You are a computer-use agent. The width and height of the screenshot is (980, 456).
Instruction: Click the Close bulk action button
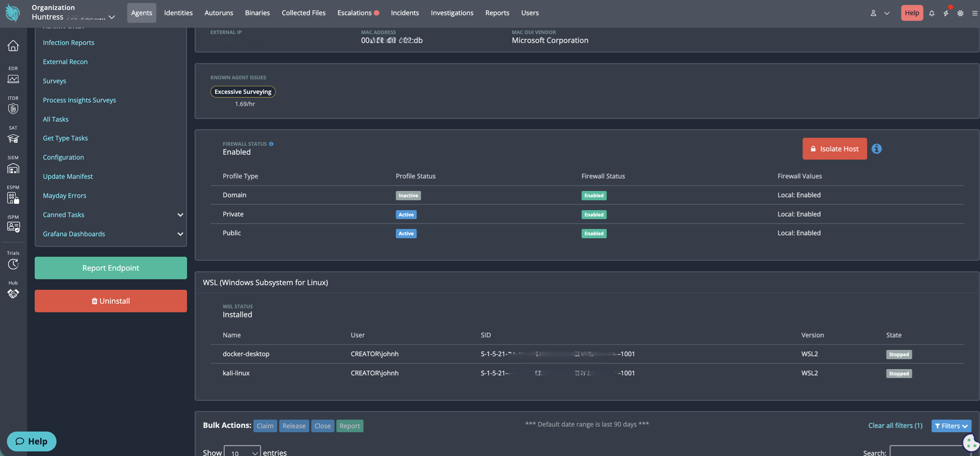pos(323,426)
